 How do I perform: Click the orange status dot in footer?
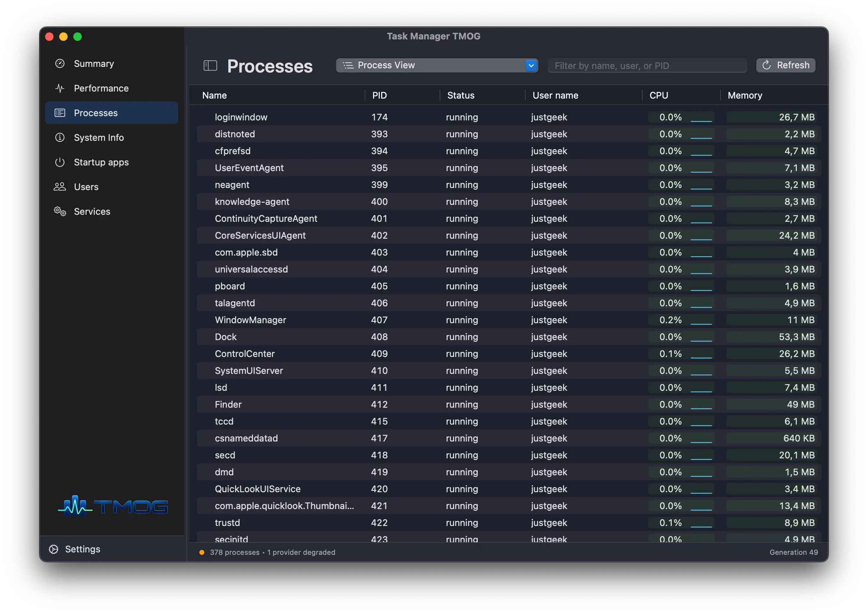click(202, 552)
